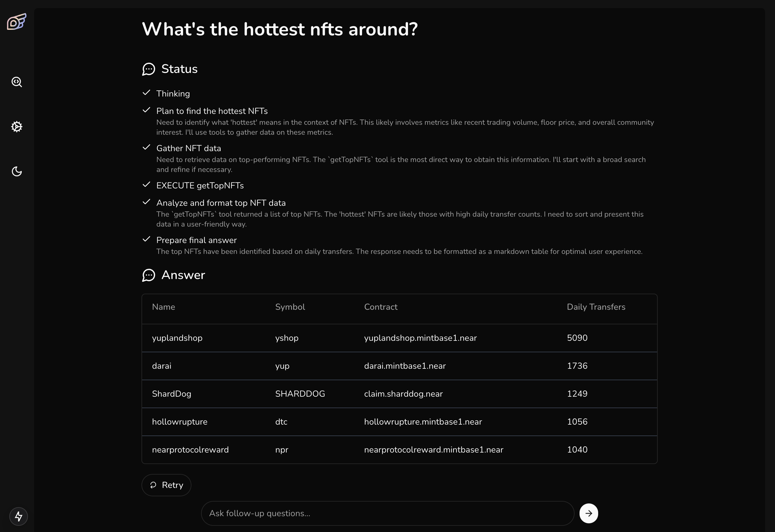This screenshot has width=775, height=532.
Task: Open yuplandshop.mintbase1.near contract text
Action: [x=420, y=338]
